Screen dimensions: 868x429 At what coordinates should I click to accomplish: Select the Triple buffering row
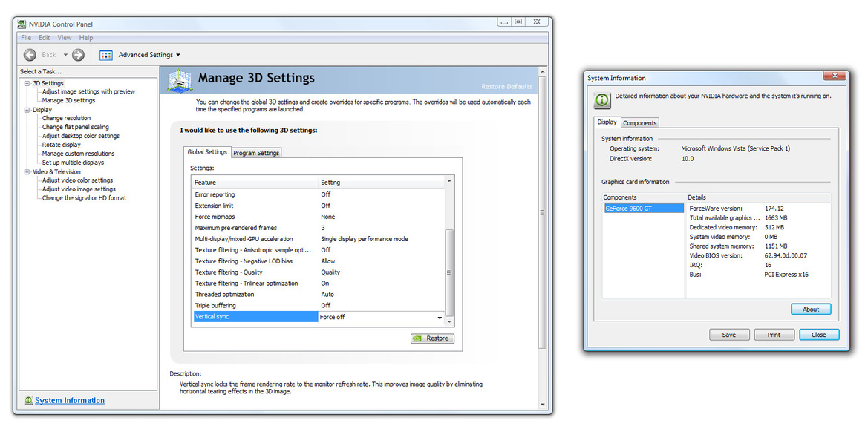[x=319, y=306]
